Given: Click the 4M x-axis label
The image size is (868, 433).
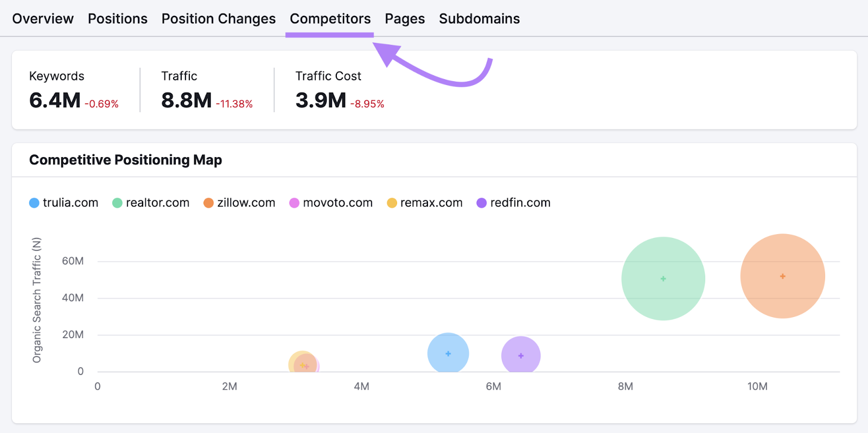Looking at the screenshot, I should click(x=361, y=386).
